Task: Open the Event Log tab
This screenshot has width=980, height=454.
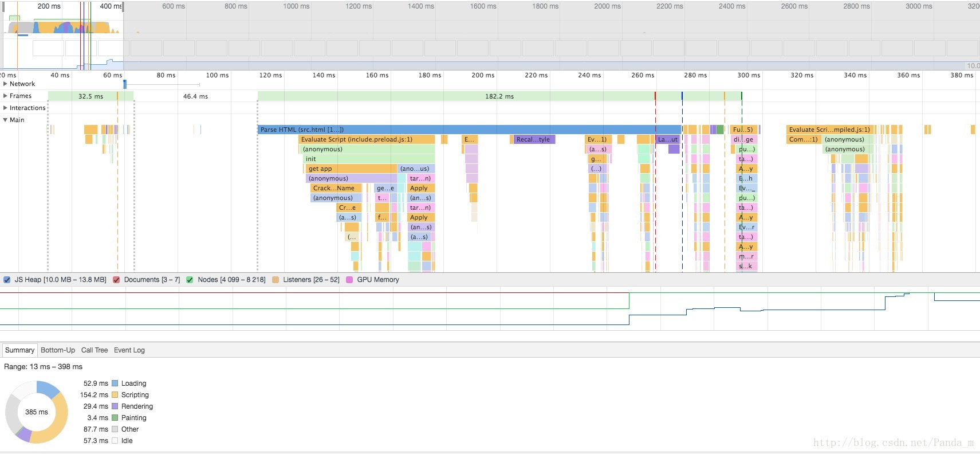Action: pos(129,350)
